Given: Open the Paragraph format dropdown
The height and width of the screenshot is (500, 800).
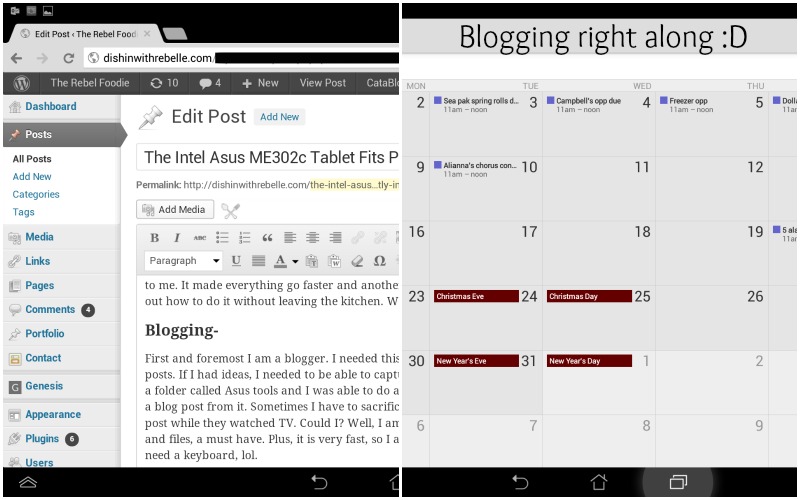Looking at the screenshot, I should (184, 261).
